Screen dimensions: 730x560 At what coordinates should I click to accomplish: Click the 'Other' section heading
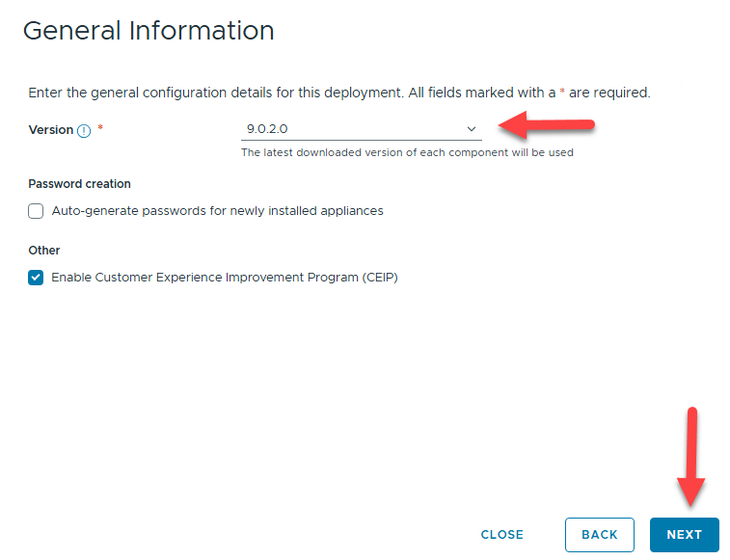tap(44, 251)
